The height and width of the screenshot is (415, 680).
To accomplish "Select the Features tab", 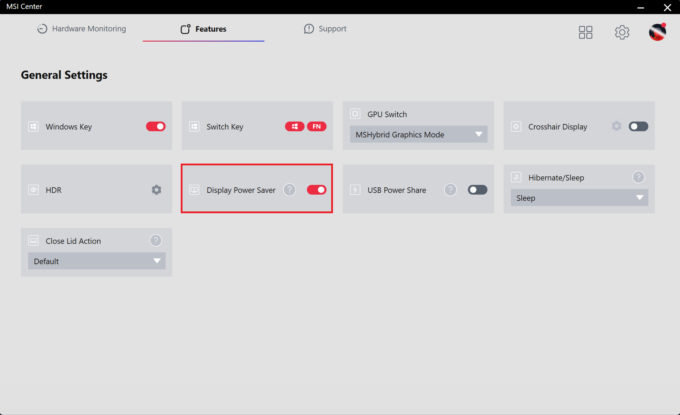I will (x=203, y=29).
